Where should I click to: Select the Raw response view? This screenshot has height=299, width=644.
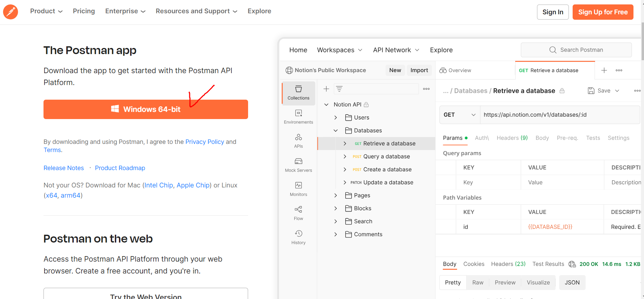(x=478, y=283)
